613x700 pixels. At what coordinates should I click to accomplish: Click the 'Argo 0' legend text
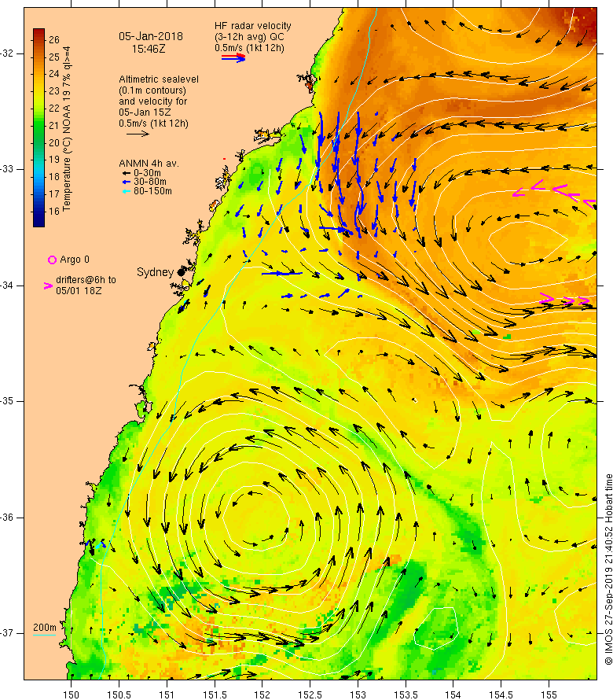[x=75, y=260]
